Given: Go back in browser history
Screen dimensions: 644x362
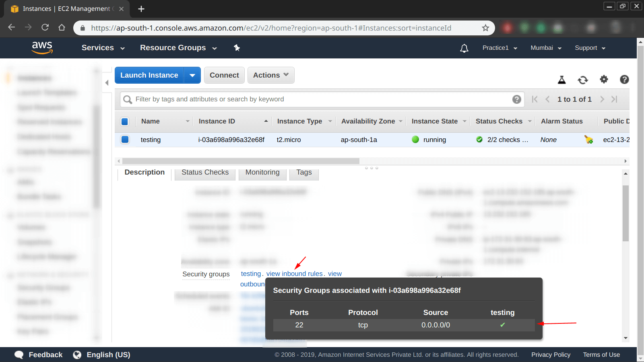Looking at the screenshot, I should [12, 27].
